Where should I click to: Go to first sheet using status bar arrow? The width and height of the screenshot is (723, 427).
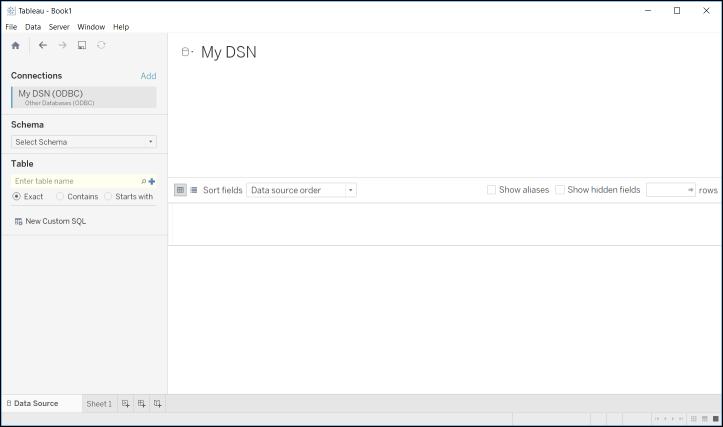coord(657,419)
